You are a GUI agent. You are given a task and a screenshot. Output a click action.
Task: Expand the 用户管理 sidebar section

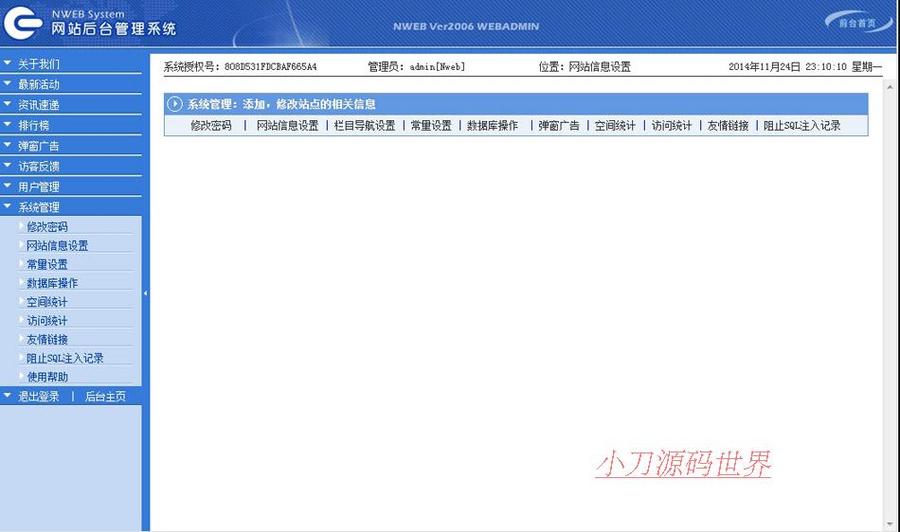point(38,187)
